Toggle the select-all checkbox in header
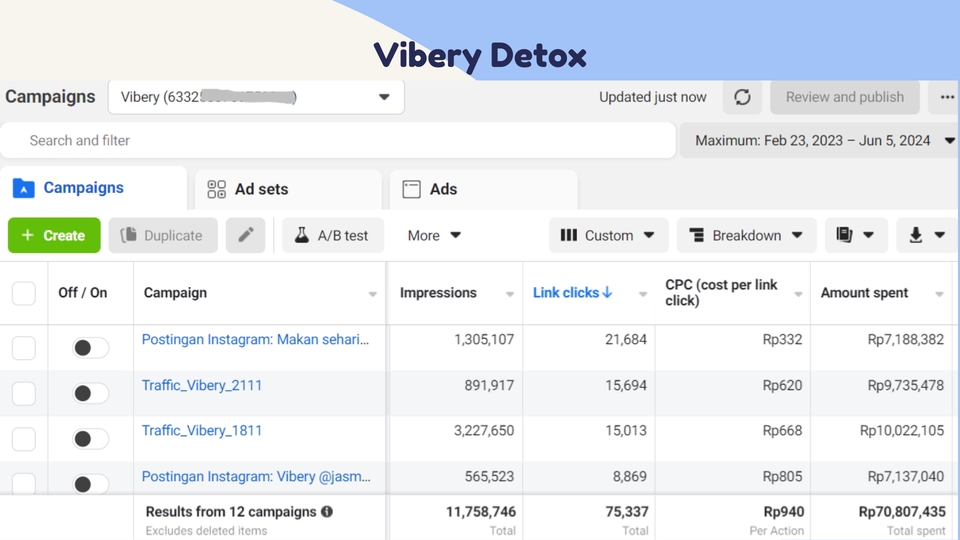The width and height of the screenshot is (960, 540). tap(24, 293)
